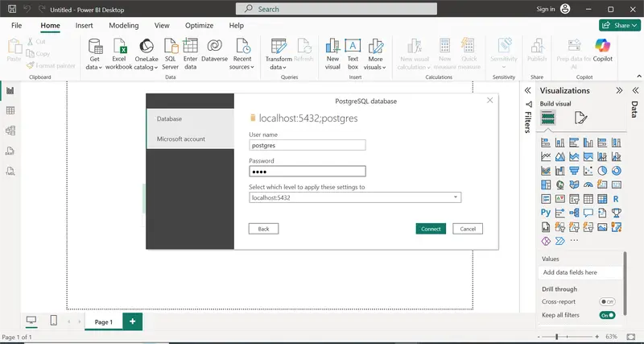Switch to Report view in left sidebar
Image resolution: width=644 pixels, height=344 pixels.
click(x=10, y=90)
